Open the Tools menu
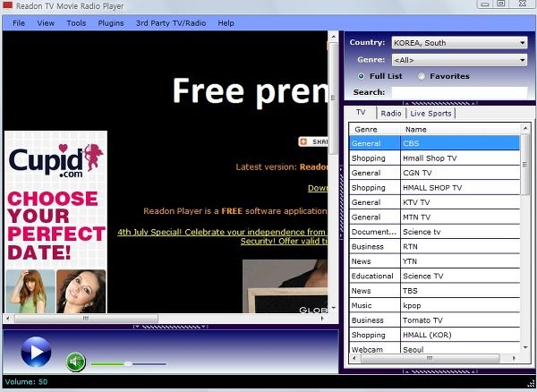 click(x=76, y=23)
